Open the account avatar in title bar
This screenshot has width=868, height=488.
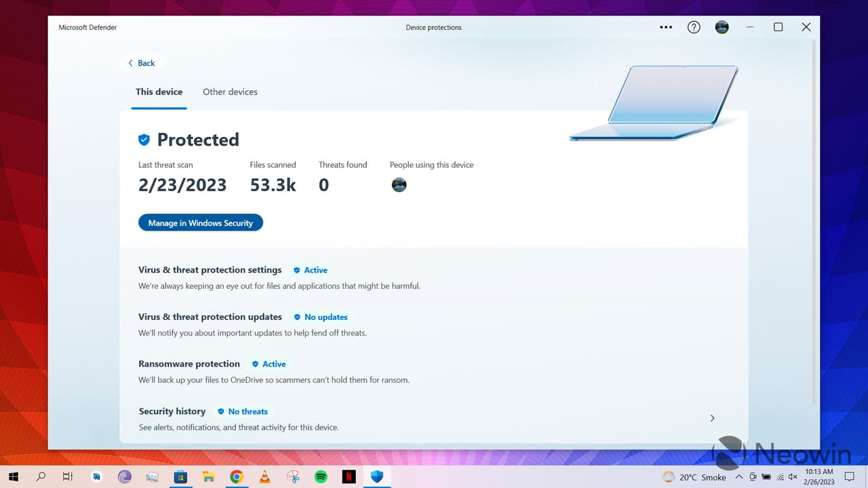(722, 27)
